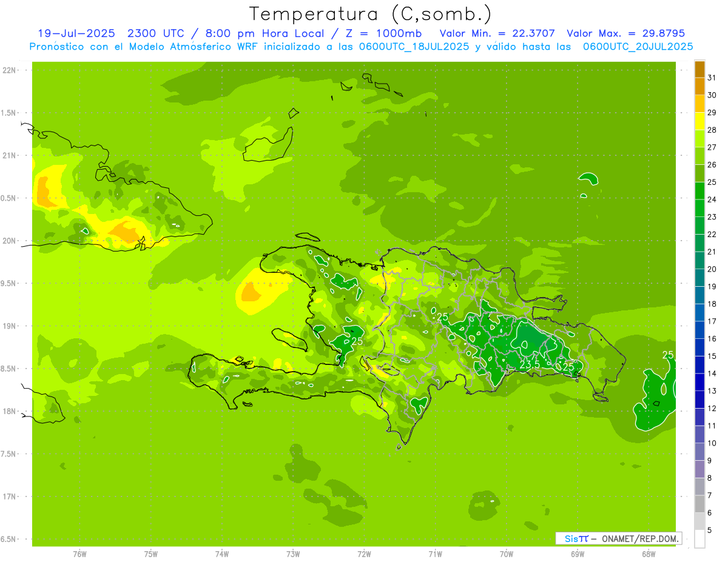Click the dark orange swatch between 30 and 31
Screen dimensions: 728x562
(x=699, y=86)
